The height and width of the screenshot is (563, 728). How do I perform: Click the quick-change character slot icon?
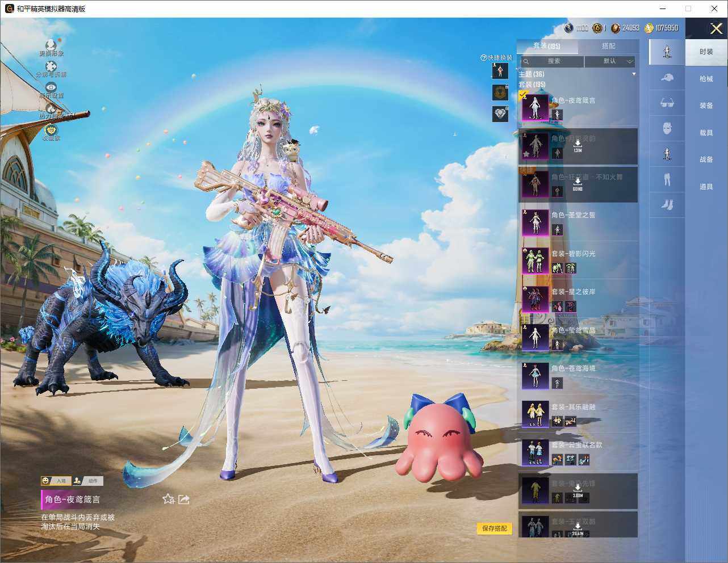pos(500,71)
